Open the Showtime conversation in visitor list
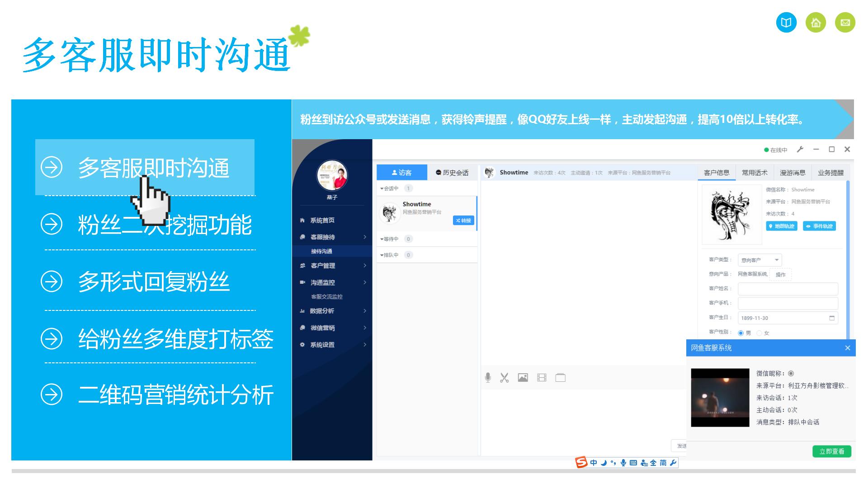 (427, 213)
